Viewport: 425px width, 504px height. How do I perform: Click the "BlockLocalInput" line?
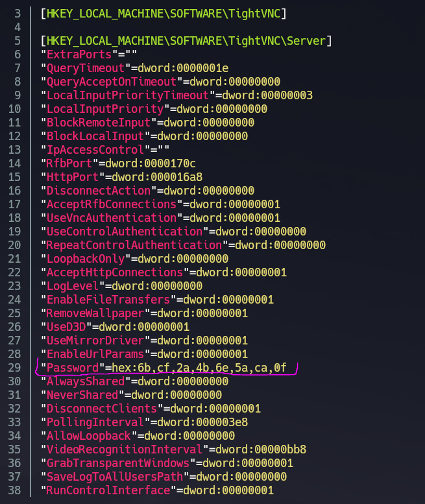(x=144, y=136)
